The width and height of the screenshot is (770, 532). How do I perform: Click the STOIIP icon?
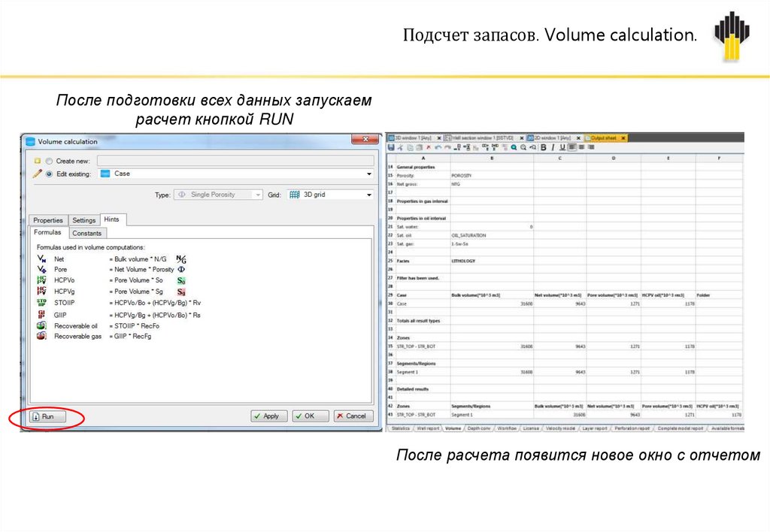pyautogui.click(x=42, y=303)
